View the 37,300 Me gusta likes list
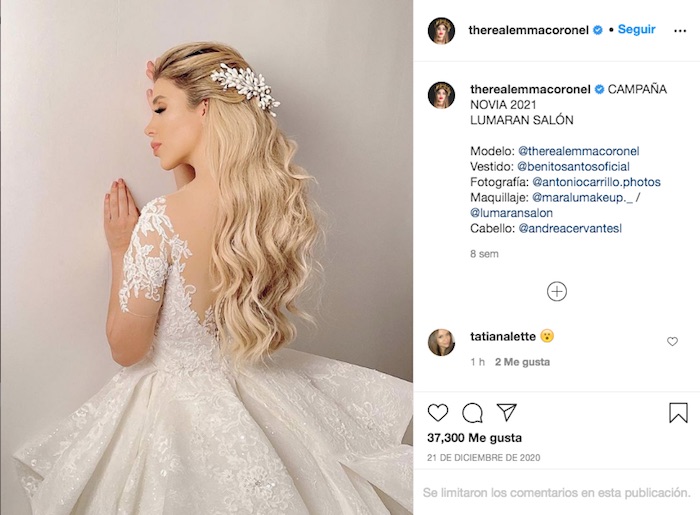The width and height of the screenshot is (700, 515). coord(474,438)
